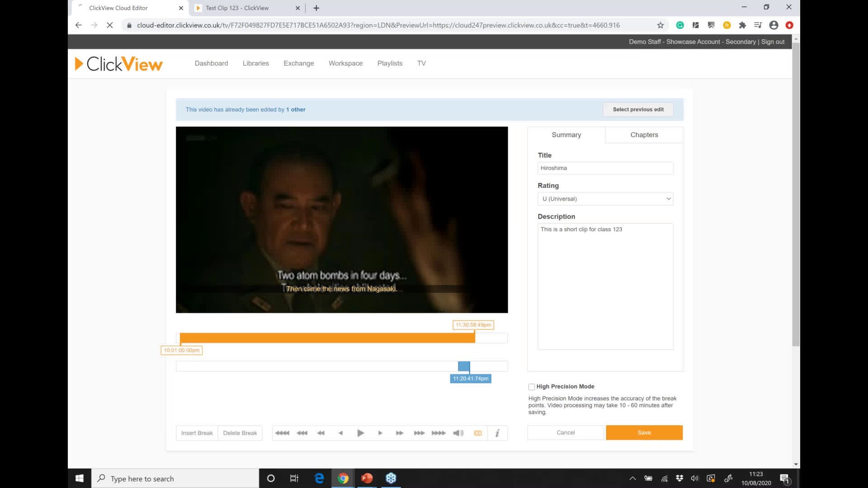This screenshot has height=488, width=868.
Task: Click the blue playhead on the timeline
Action: [464, 366]
